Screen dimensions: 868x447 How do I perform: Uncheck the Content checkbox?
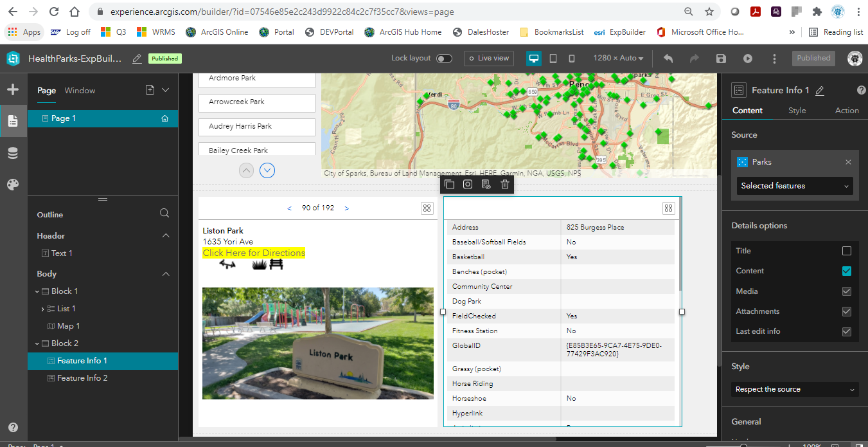point(846,271)
